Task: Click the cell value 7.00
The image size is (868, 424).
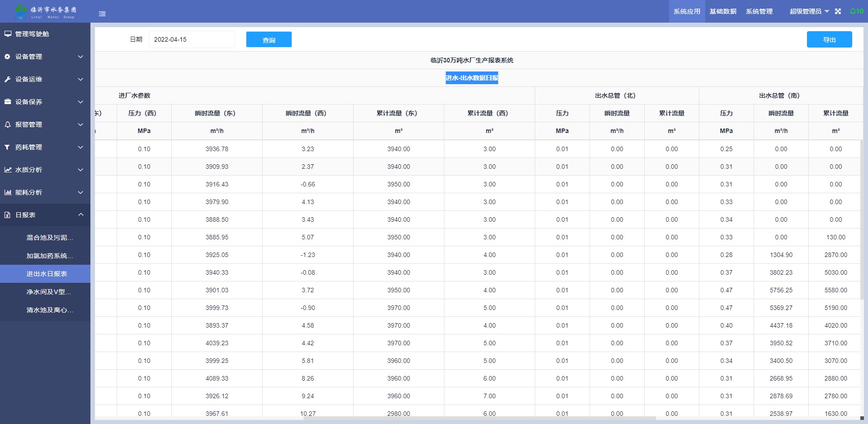Action: tap(489, 396)
